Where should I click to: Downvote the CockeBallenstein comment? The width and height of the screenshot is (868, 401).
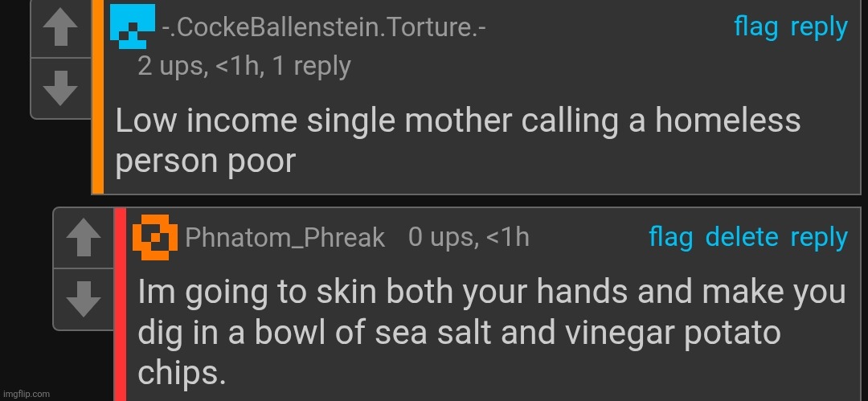59,88
